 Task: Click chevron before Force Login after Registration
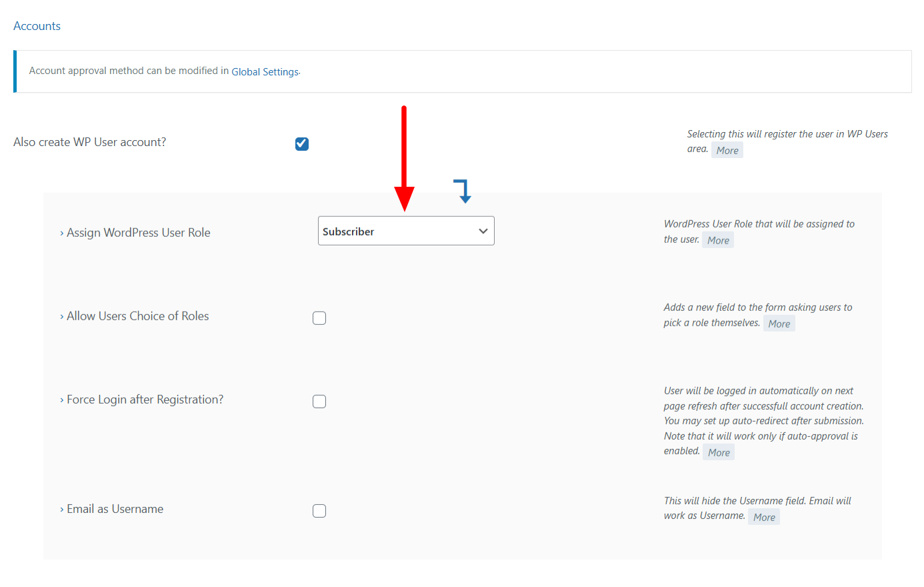click(61, 400)
